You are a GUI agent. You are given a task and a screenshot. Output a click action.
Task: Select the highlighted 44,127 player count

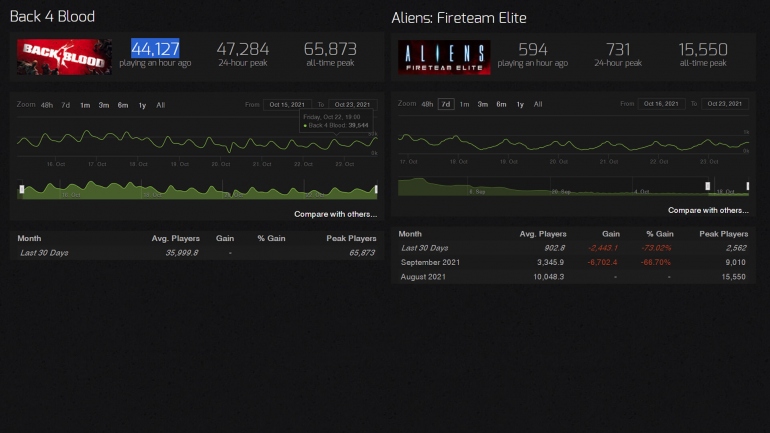pos(155,49)
